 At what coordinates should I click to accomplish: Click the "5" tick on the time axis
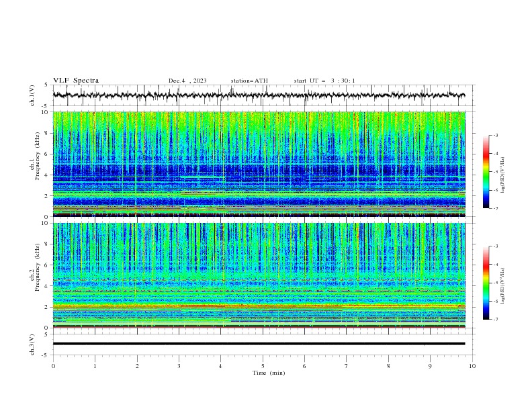[x=263, y=366]
